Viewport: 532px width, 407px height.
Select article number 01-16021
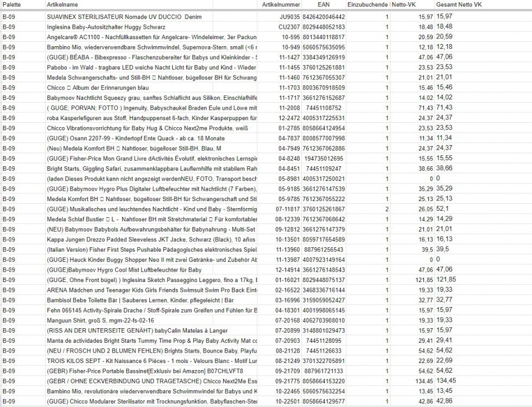(288, 280)
